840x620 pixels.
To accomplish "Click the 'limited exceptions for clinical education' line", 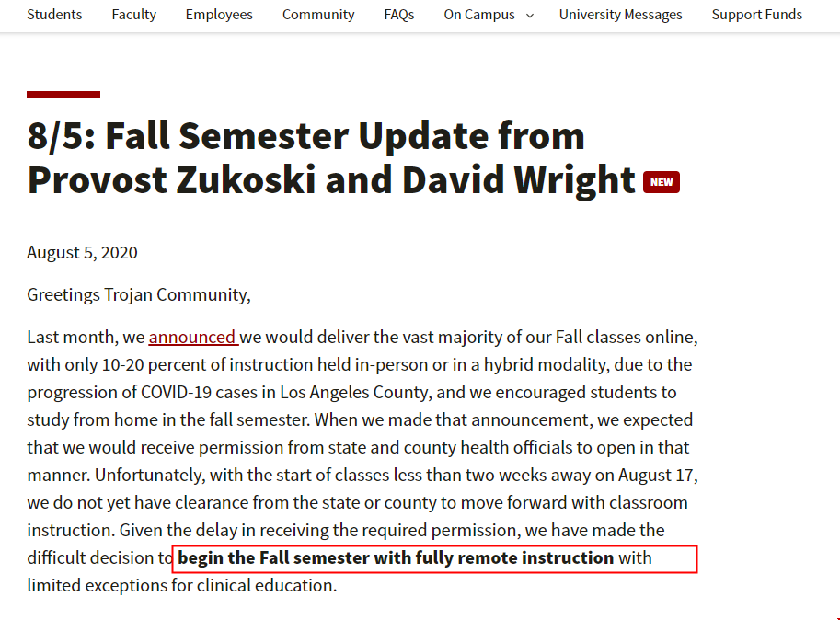I will coord(181,586).
